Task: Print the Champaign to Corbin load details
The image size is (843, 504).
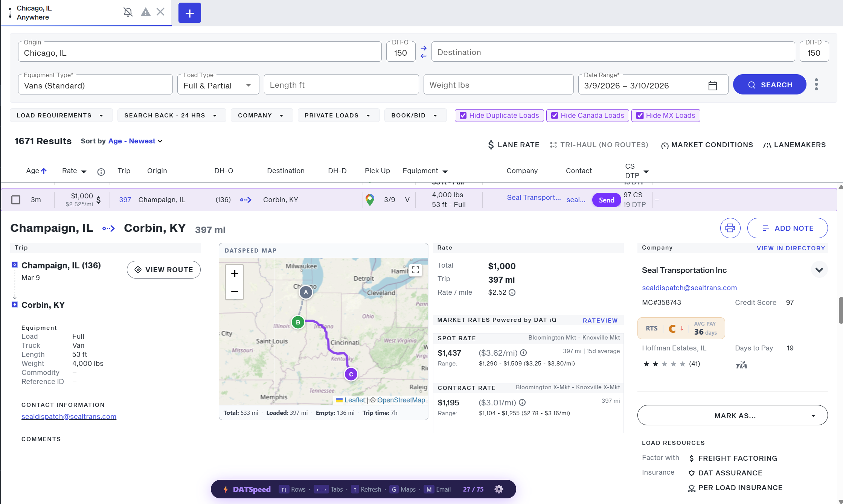Action: pos(730,228)
